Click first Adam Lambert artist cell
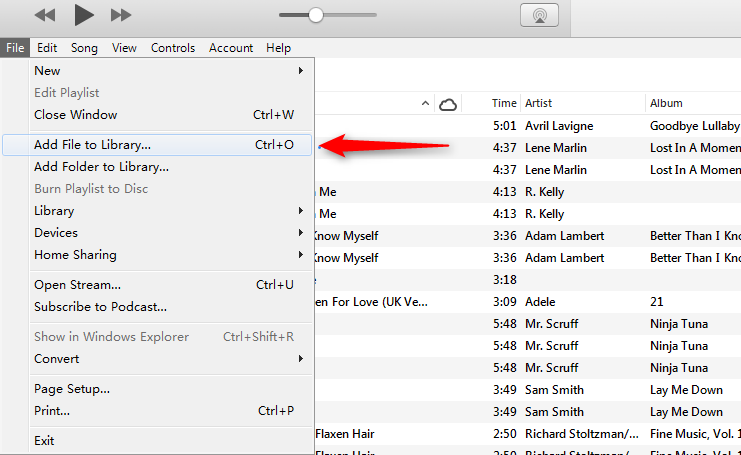741x455 pixels. point(564,236)
